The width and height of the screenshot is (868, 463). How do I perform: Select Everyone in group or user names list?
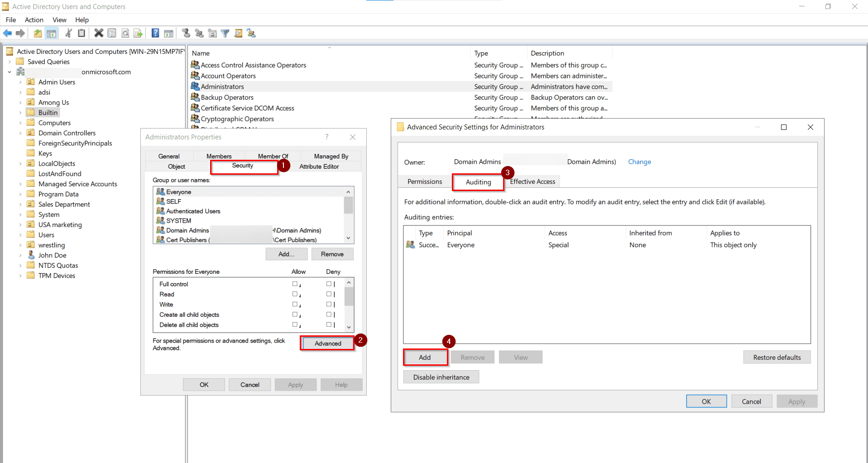click(178, 191)
